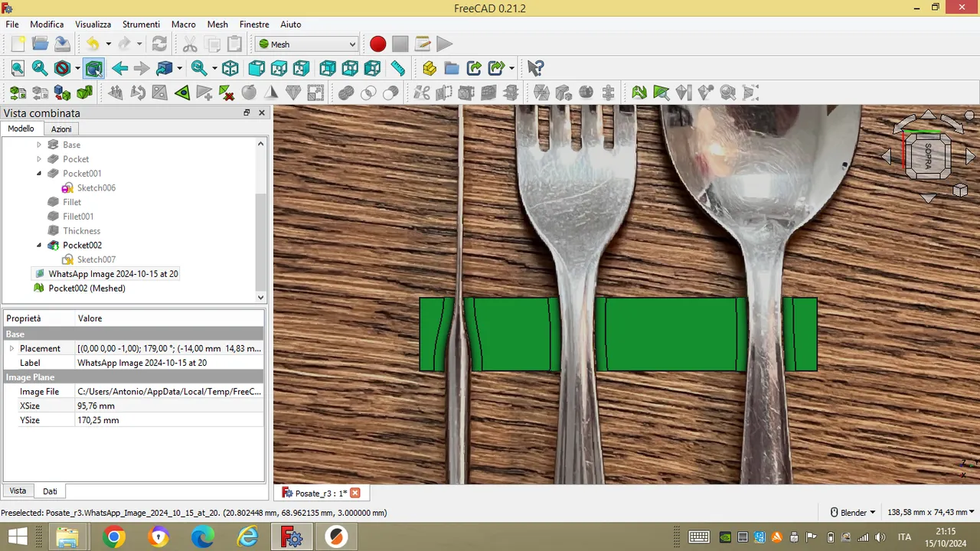Hide the Thickness feature in the tree

click(82, 230)
